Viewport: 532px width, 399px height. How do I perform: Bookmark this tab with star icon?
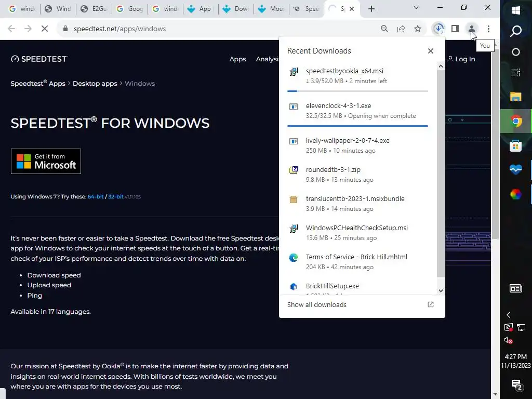pyautogui.click(x=418, y=29)
